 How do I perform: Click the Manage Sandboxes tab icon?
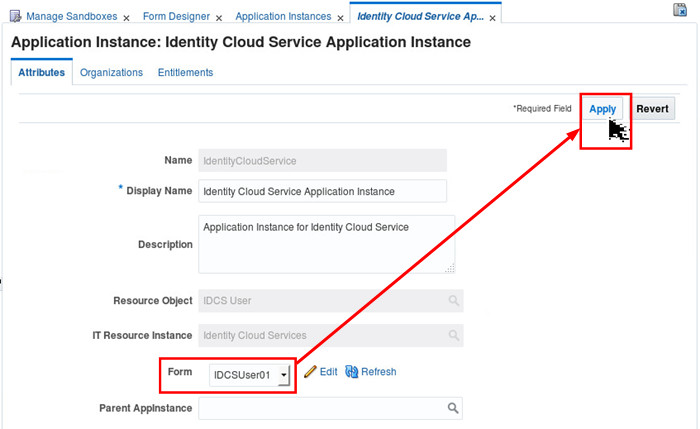pos(15,17)
